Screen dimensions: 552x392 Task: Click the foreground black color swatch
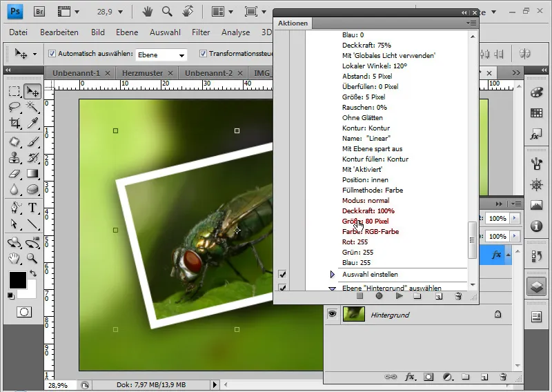coord(18,280)
